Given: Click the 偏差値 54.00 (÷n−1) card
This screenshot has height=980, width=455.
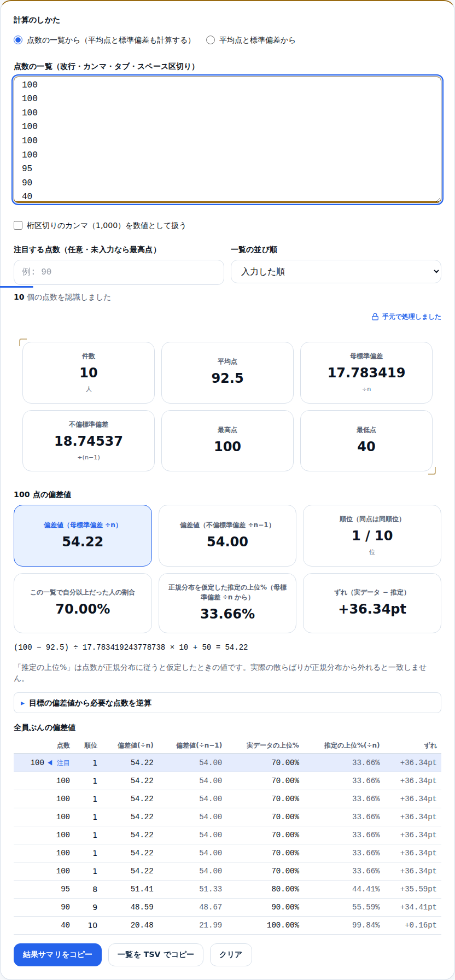Looking at the screenshot, I should click(x=227, y=535).
